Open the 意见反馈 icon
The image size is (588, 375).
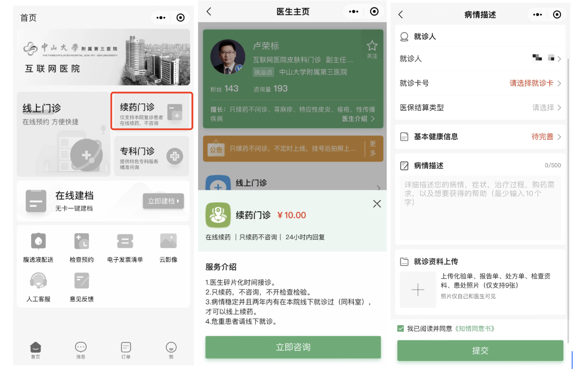point(82,281)
